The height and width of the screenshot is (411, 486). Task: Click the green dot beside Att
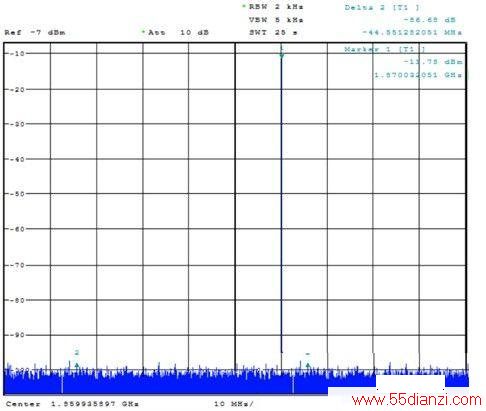(143, 32)
